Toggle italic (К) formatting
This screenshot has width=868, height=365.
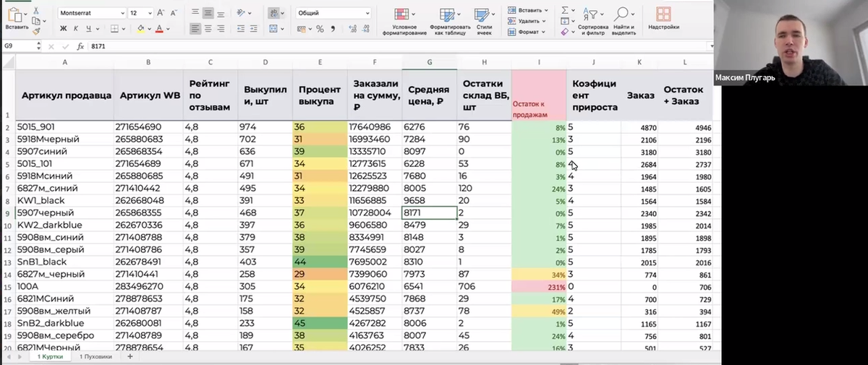point(76,29)
